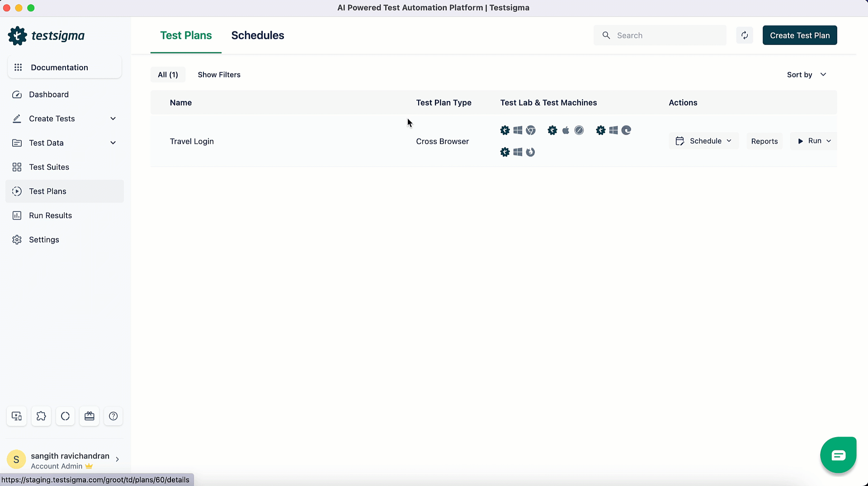Click the Test Data folder icon
This screenshot has width=868, height=486.
coord(17,143)
